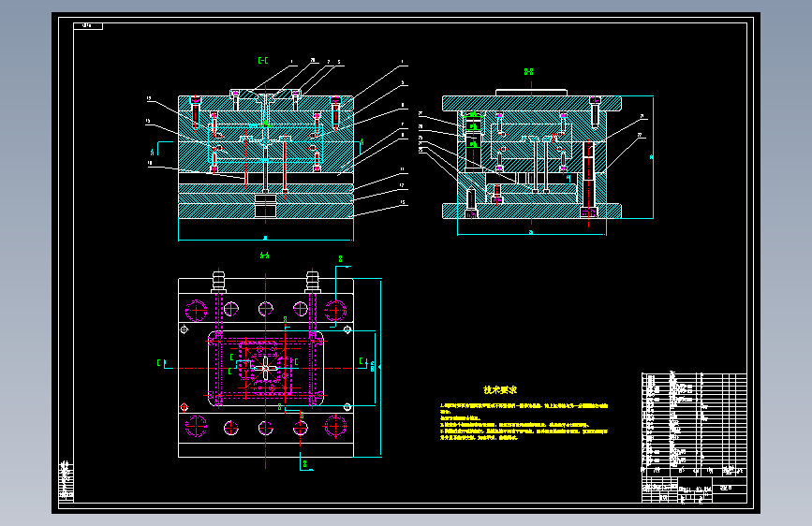Click the green B-B section view label
The width and height of the screenshot is (812, 526).
point(528,72)
